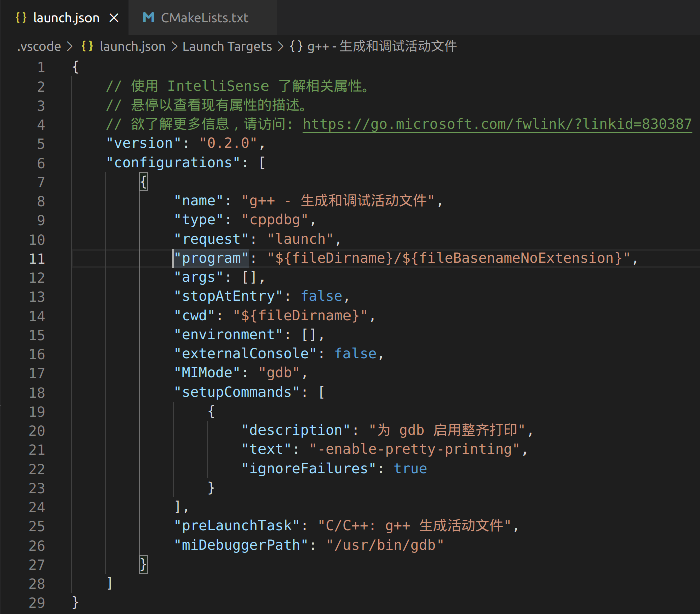
Task: Close the launch.json editor tab
Action: [114, 17]
